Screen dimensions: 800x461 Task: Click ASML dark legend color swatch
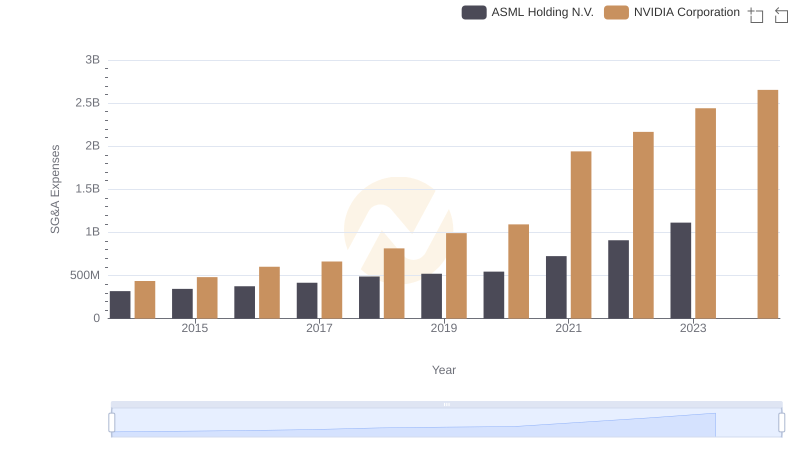pyautogui.click(x=474, y=12)
